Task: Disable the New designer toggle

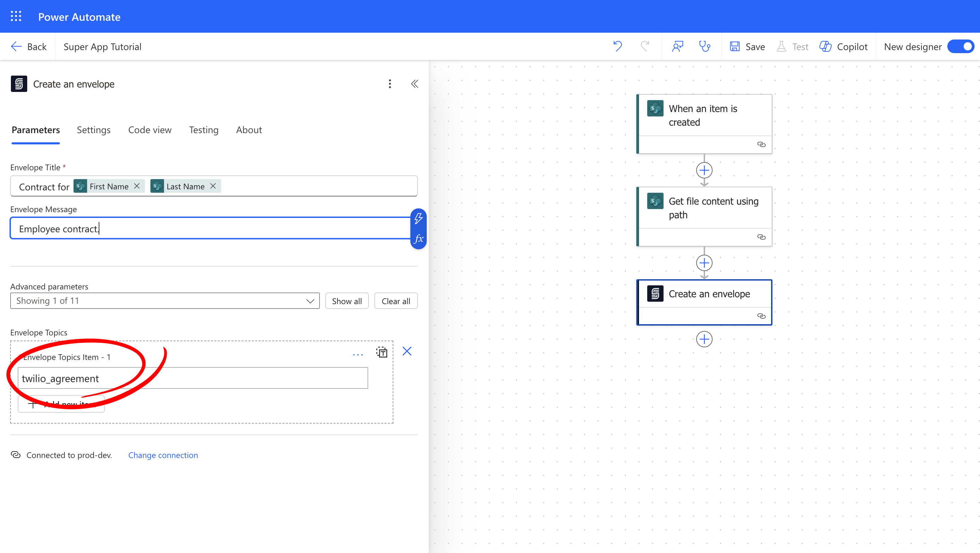Action: click(x=960, y=46)
